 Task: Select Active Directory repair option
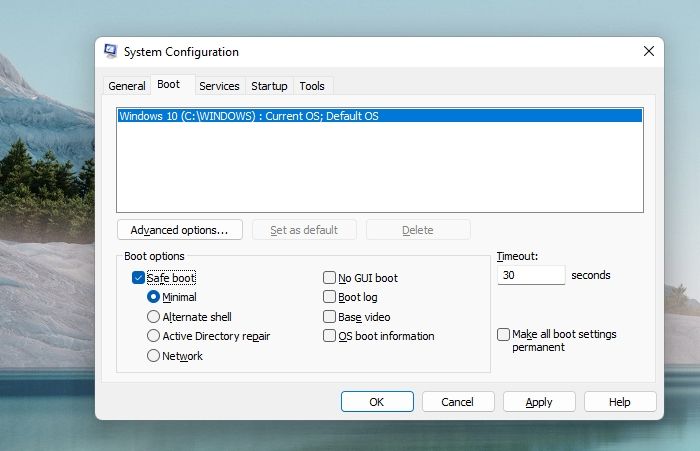[154, 336]
